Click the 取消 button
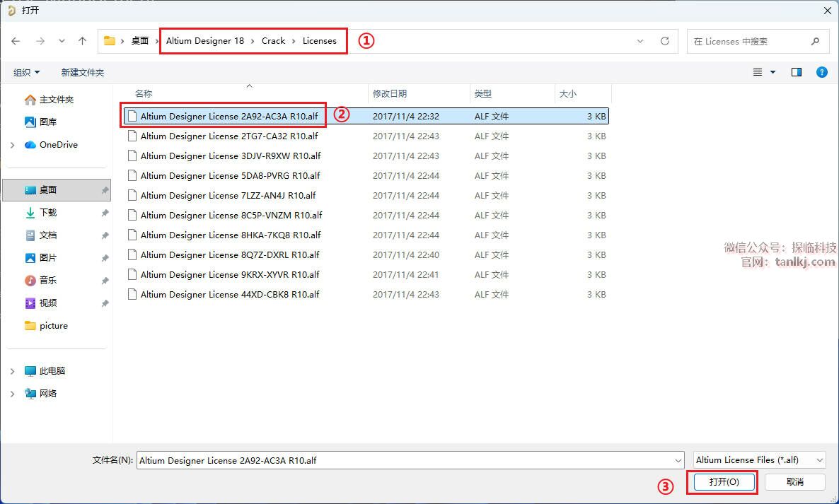The image size is (839, 504). (x=794, y=482)
